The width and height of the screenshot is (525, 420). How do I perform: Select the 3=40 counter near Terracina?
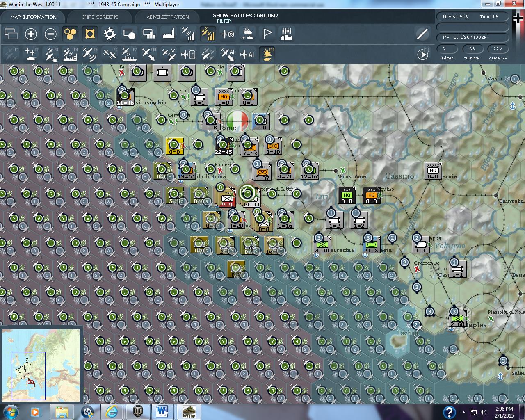tap(322, 244)
